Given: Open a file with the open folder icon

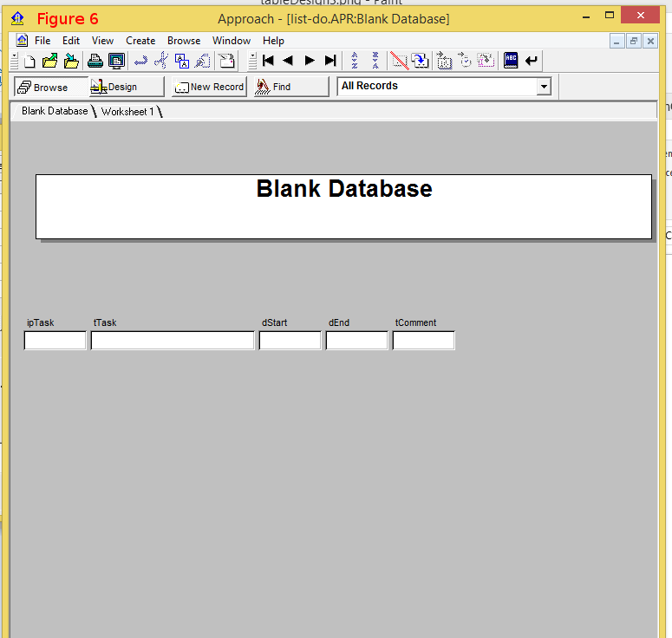Looking at the screenshot, I should (50, 61).
